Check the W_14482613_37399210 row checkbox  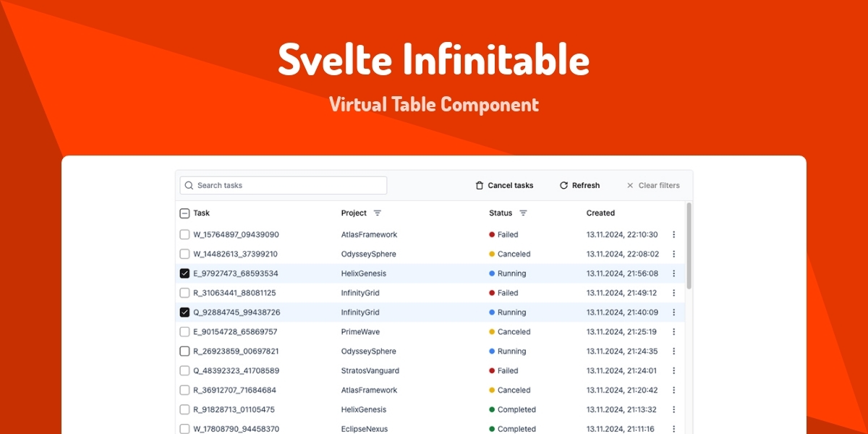(184, 254)
